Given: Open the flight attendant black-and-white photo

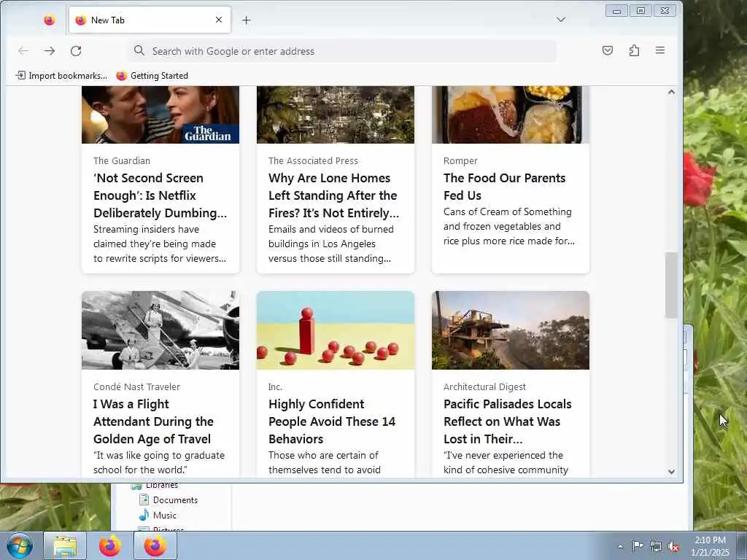Looking at the screenshot, I should (160, 330).
